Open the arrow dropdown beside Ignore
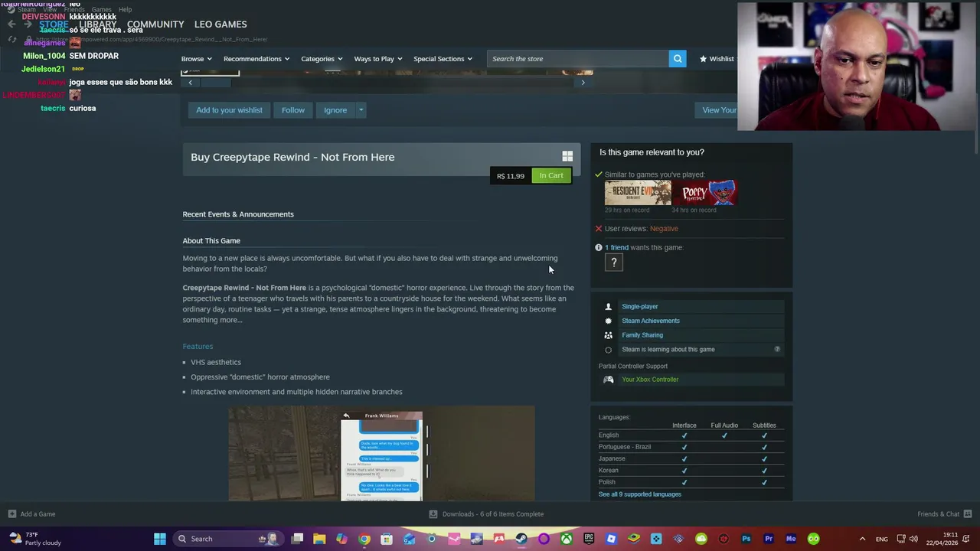Viewport: 980px width, 551px height. pos(361,110)
